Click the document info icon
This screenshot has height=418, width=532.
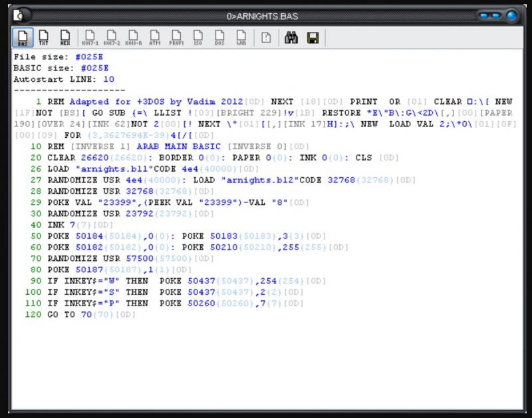[x=266, y=38]
